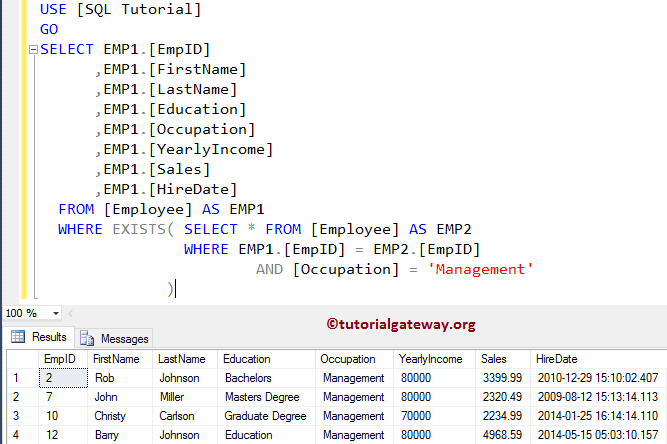Select the Sales column header
The width and height of the screenshot is (667, 444).
[493, 358]
